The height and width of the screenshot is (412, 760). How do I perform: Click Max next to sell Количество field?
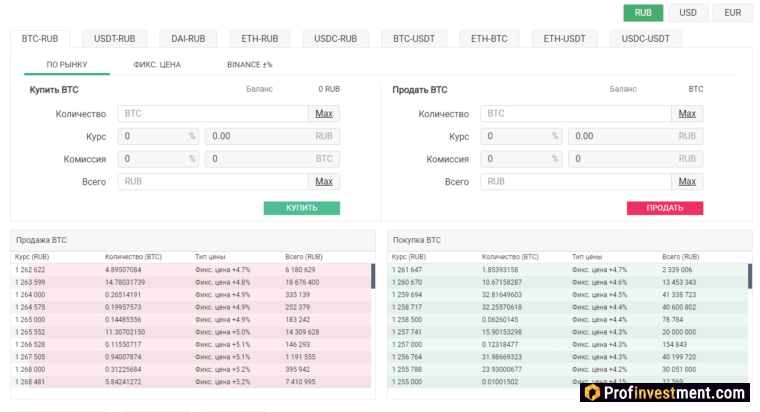687,114
